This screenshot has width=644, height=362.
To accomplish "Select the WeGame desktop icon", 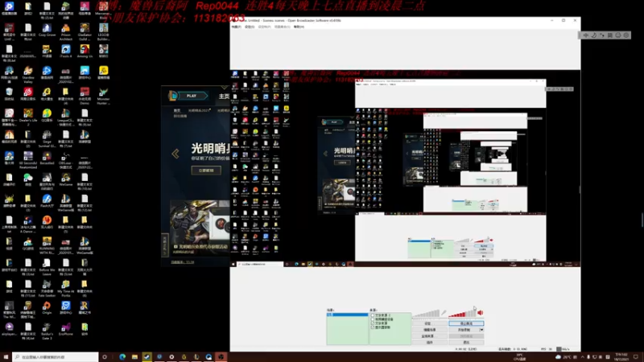I will [x=66, y=179].
